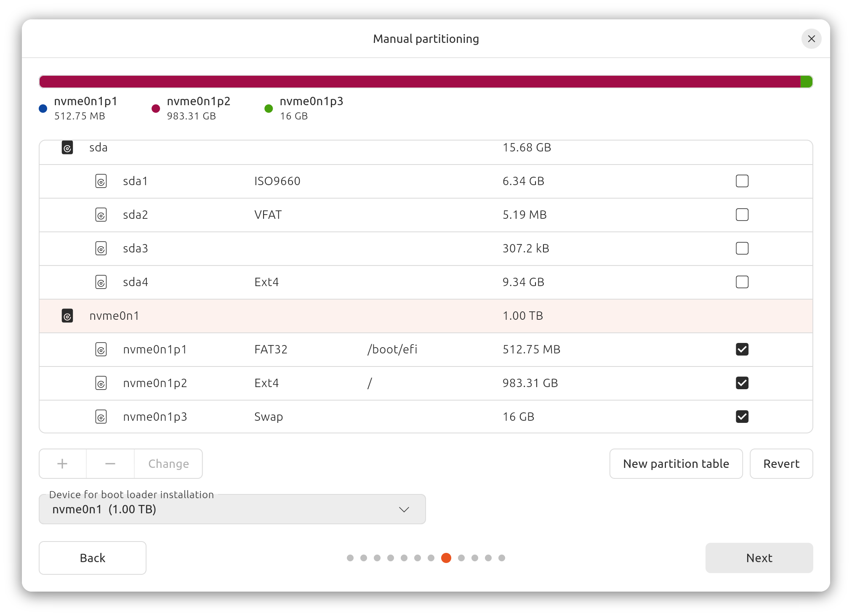The width and height of the screenshot is (852, 616).
Task: Click the 16 GB size cell in table
Action: pyautogui.click(x=518, y=417)
